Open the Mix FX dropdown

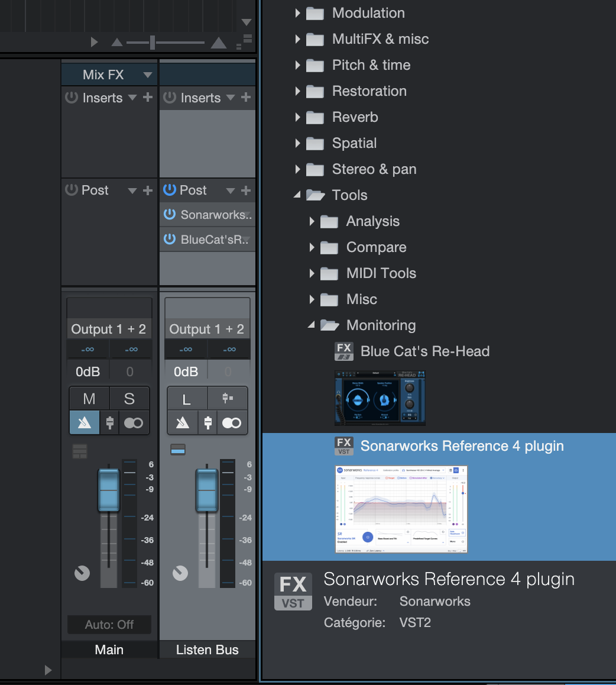(x=148, y=75)
